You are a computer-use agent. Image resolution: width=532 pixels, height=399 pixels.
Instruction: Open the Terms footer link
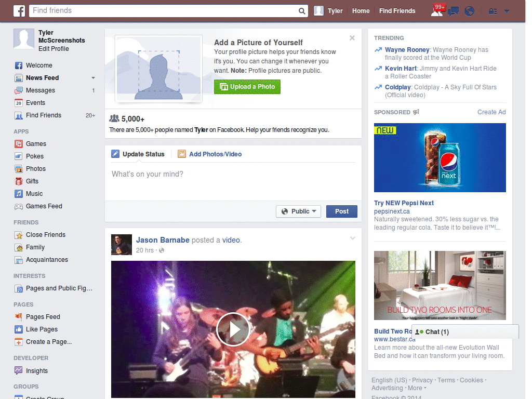[x=446, y=380]
